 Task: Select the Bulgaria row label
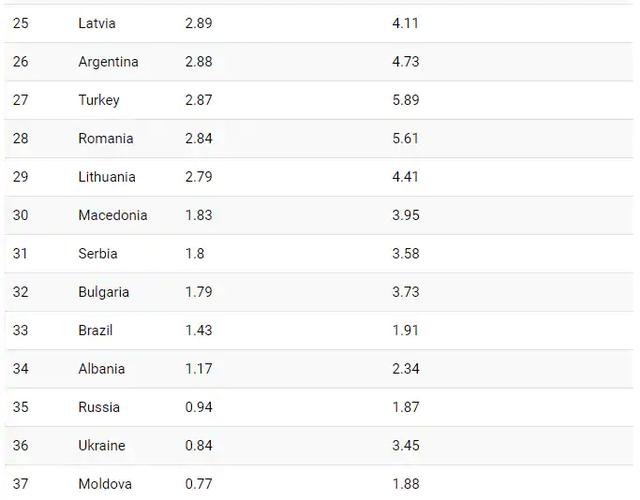104,292
